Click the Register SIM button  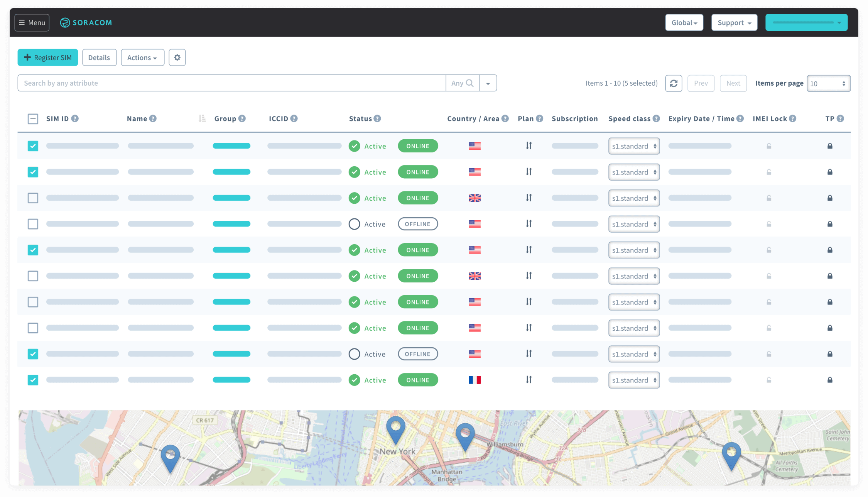click(x=47, y=57)
